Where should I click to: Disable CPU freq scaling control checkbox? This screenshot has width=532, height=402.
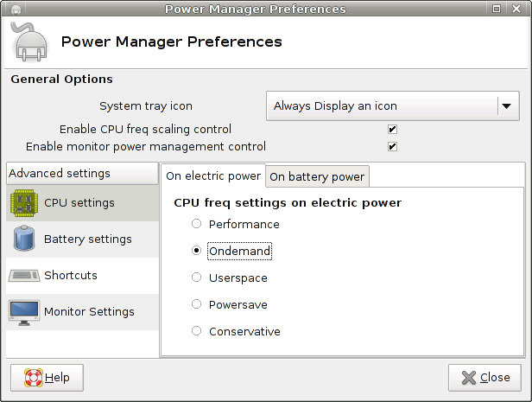[392, 130]
